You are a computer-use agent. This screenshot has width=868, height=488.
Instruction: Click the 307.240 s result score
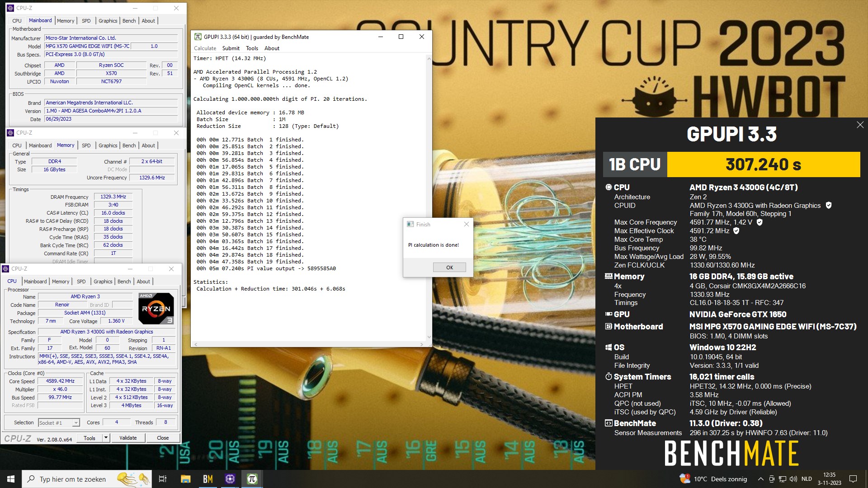[x=763, y=164]
